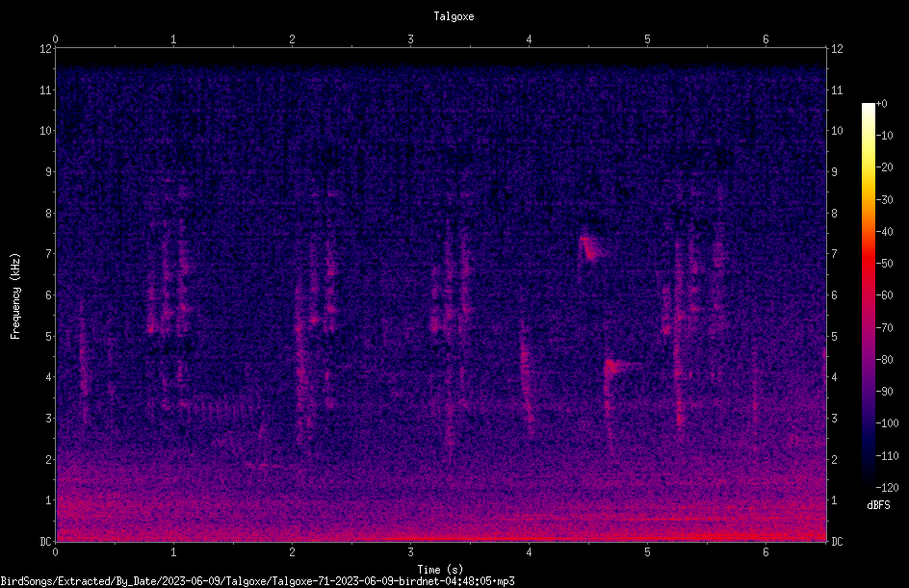Screen dimensions: 909x588
Task: Click the 3 second label on bottom axis
Action: pos(410,552)
